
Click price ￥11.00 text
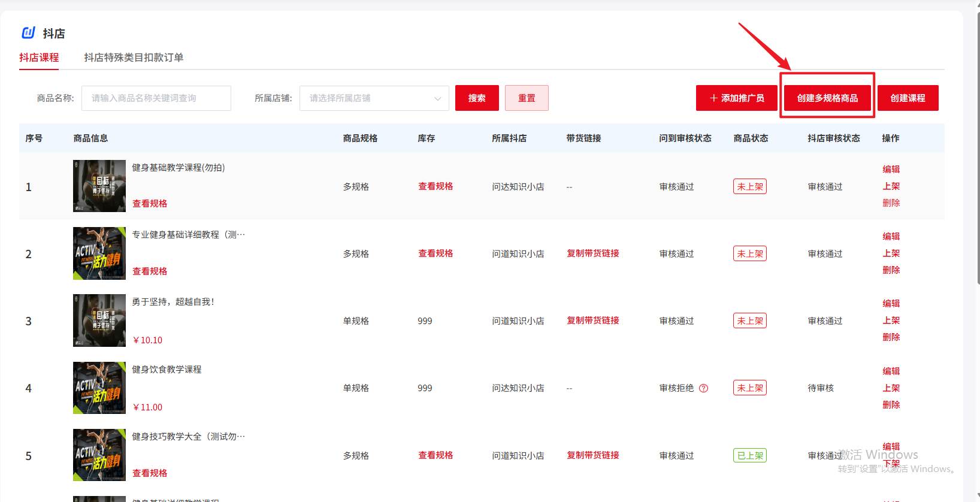147,407
